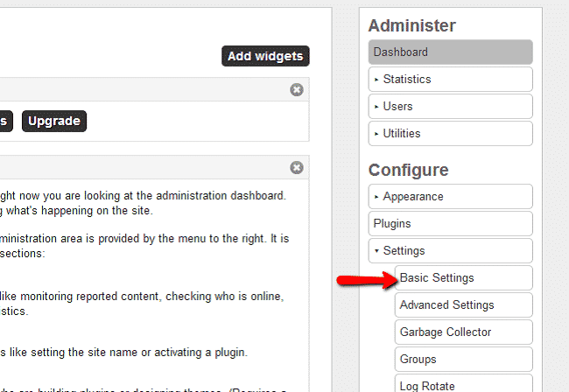Image resolution: width=569 pixels, height=392 pixels.
Task: Expand the Users menu
Action: tap(450, 107)
